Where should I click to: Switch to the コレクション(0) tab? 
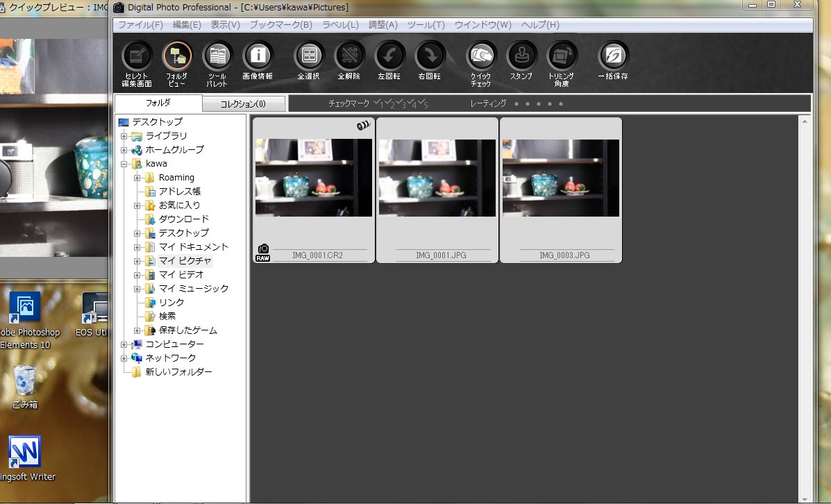click(244, 104)
